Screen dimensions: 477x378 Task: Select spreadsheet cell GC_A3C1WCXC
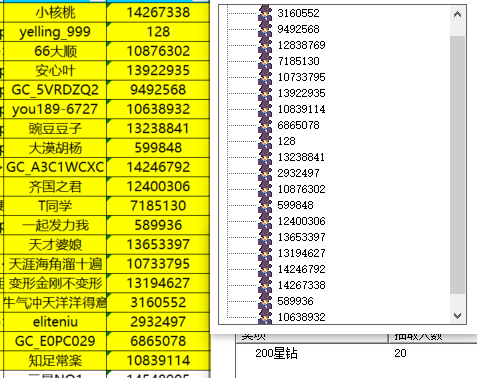point(55,167)
